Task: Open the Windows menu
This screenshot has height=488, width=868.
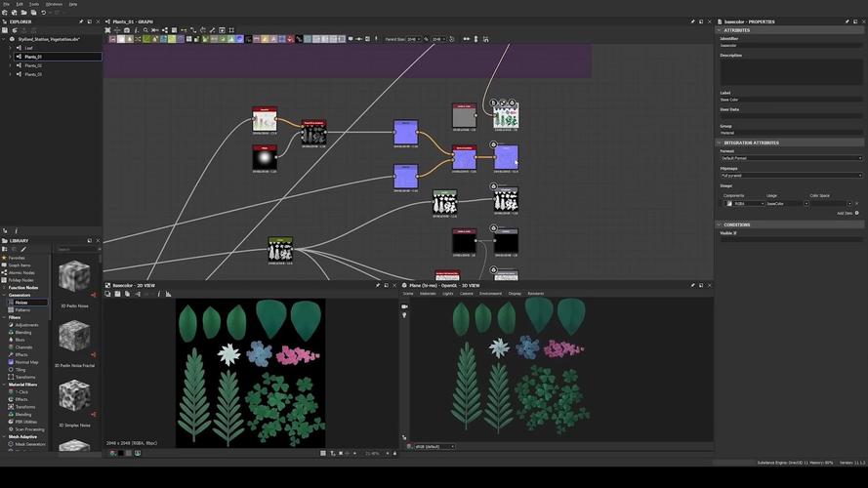Action: (x=54, y=4)
